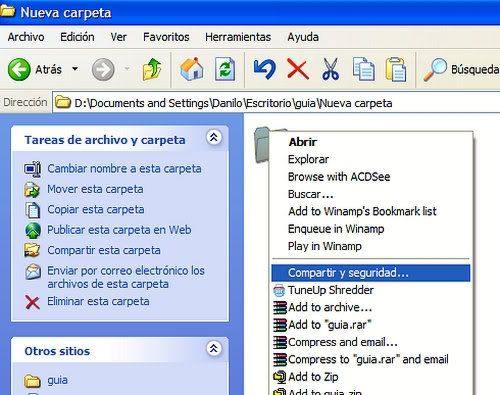Click the Refresh green arrows icon

tap(225, 69)
